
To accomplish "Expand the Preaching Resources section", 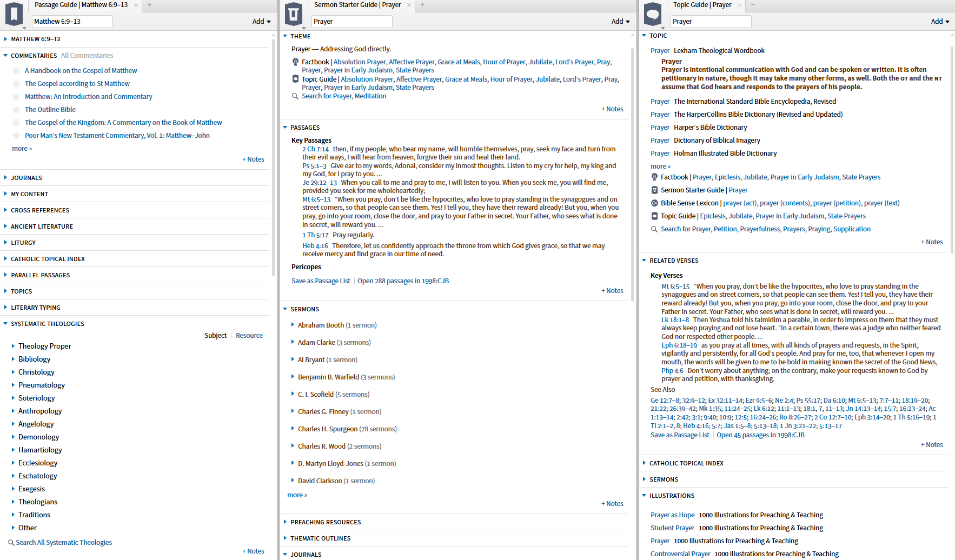I will [x=285, y=522].
